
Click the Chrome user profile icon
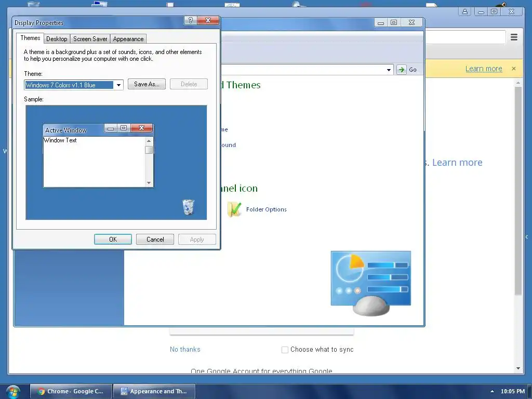465,11
